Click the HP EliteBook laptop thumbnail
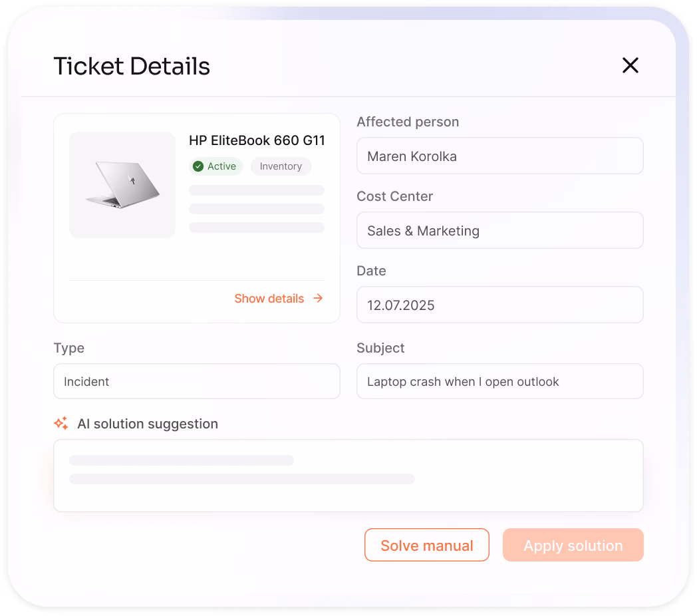This screenshot has width=697, height=616. tap(122, 185)
